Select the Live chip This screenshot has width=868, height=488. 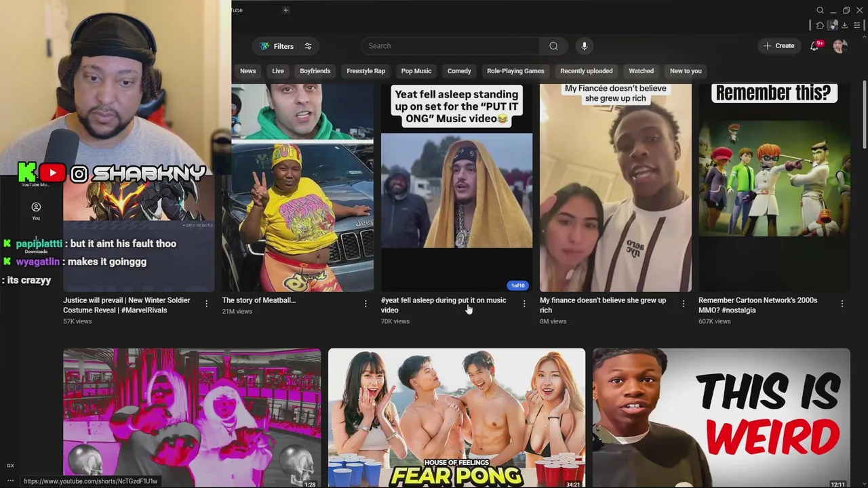pyautogui.click(x=278, y=71)
